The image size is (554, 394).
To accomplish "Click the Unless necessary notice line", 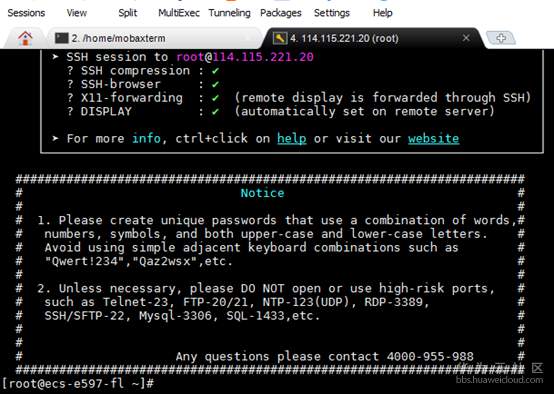I will [266, 289].
